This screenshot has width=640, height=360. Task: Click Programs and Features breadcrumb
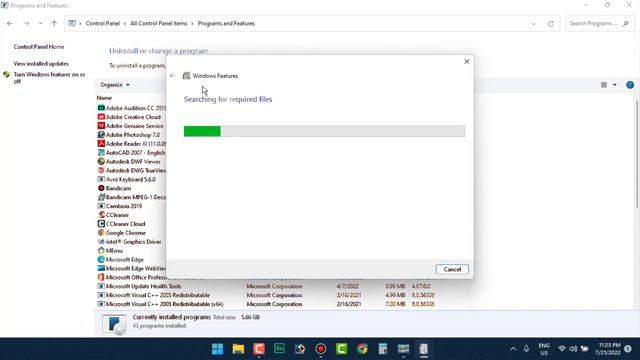tap(226, 24)
